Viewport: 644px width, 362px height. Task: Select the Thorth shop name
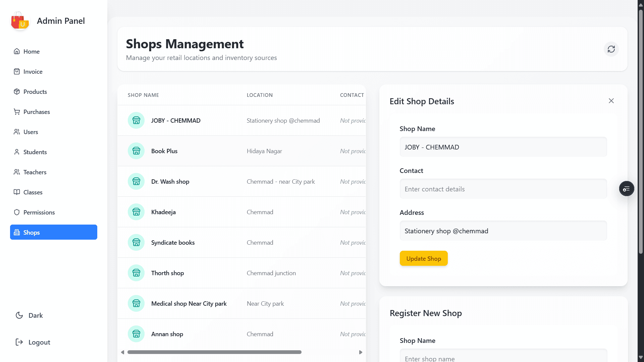(167, 273)
